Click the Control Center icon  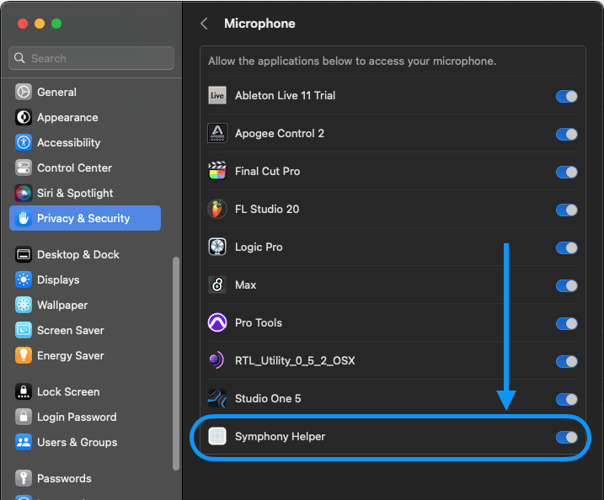coord(23,168)
